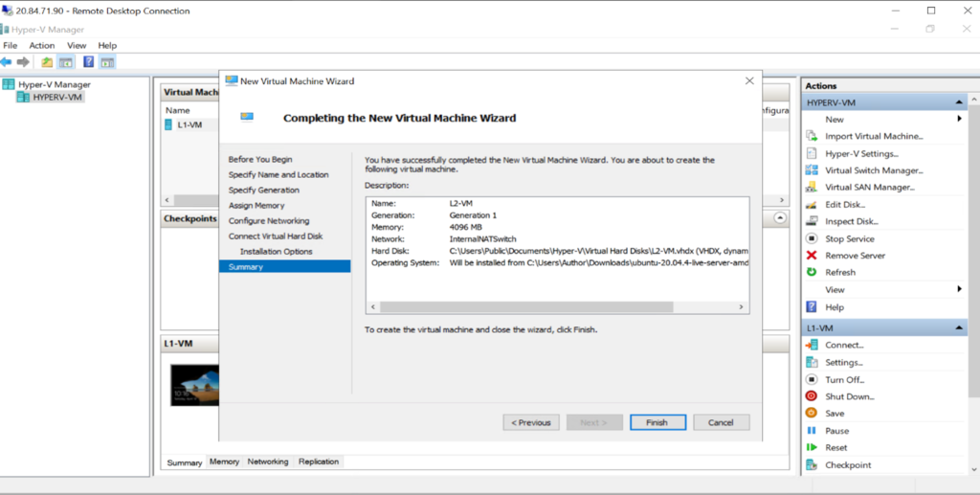Click the description scrollbar left arrow
980x495 pixels.
[373, 307]
